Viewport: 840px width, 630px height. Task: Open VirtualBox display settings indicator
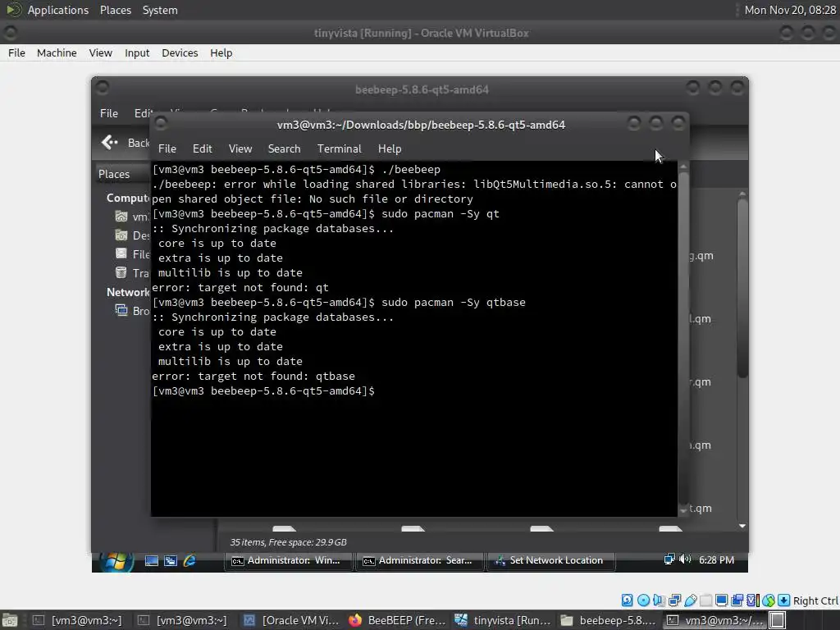point(722,600)
